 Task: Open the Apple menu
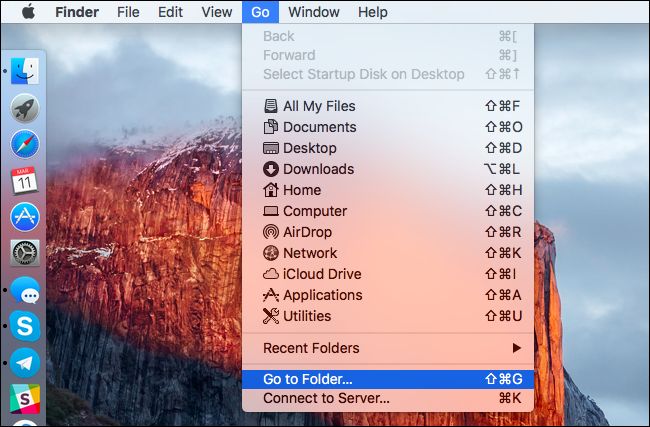click(27, 12)
